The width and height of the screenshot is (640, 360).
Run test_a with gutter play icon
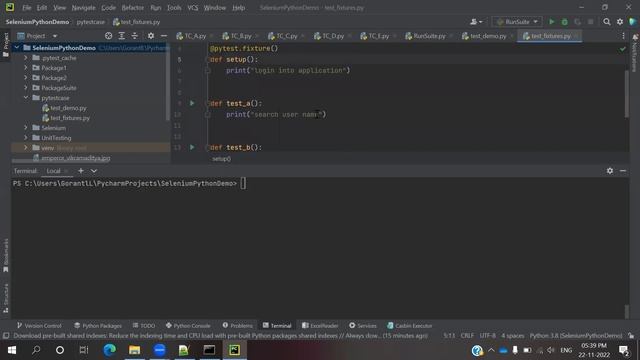coord(192,103)
